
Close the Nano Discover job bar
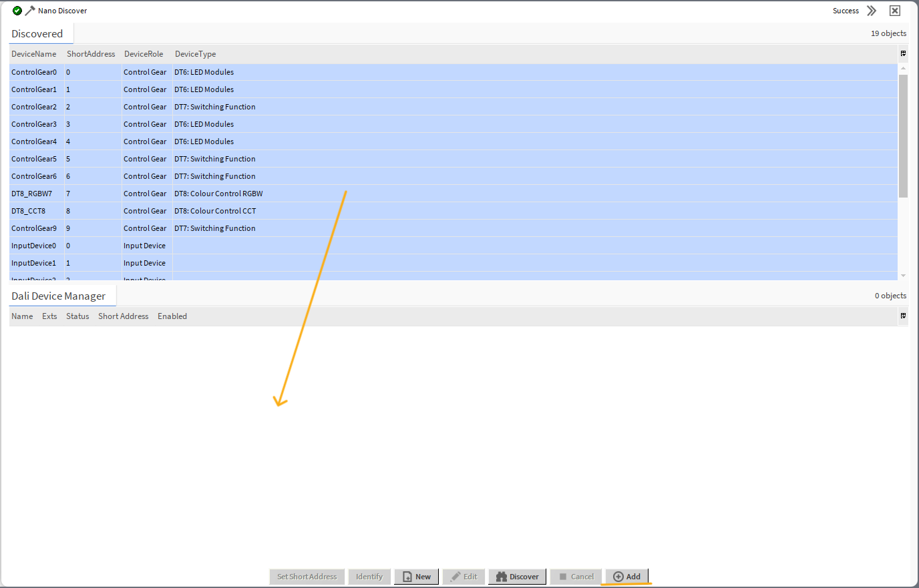tap(895, 11)
